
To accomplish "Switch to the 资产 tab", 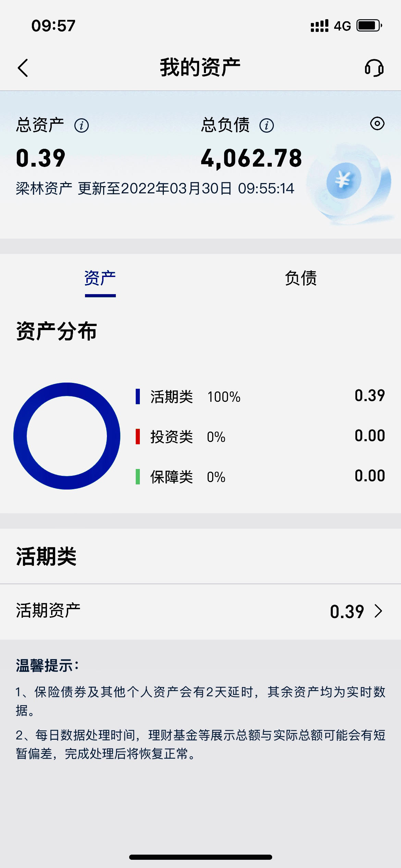I will coord(100,278).
